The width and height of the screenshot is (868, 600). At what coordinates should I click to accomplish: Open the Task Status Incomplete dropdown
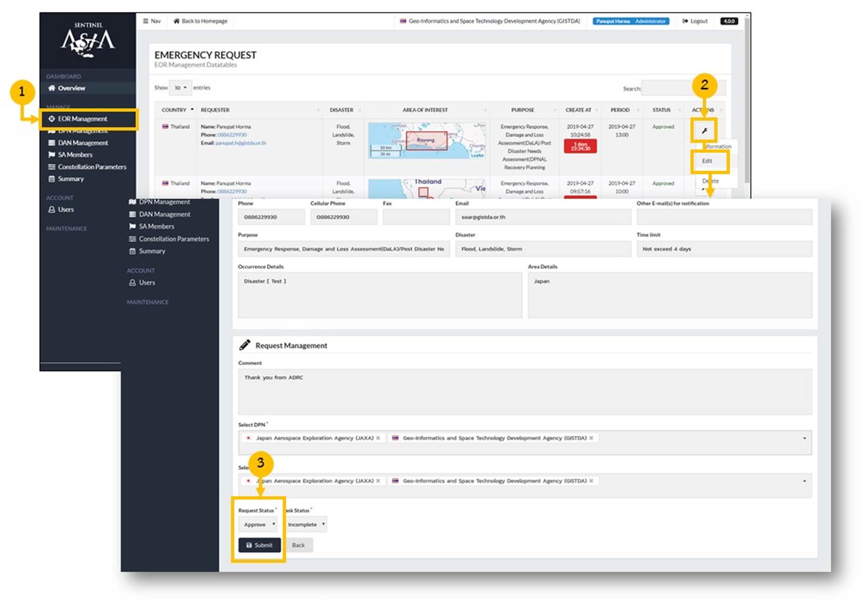[306, 524]
